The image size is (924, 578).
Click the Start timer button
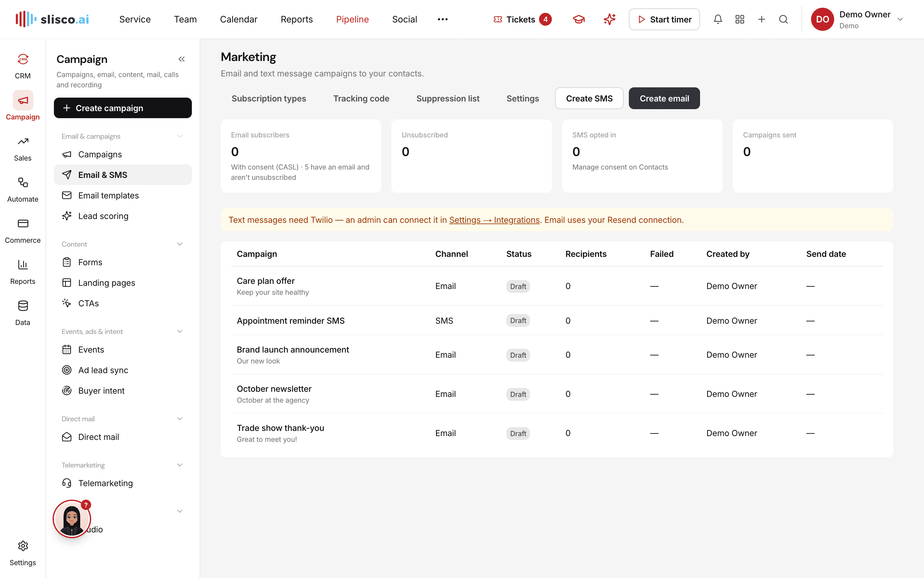pyautogui.click(x=664, y=19)
